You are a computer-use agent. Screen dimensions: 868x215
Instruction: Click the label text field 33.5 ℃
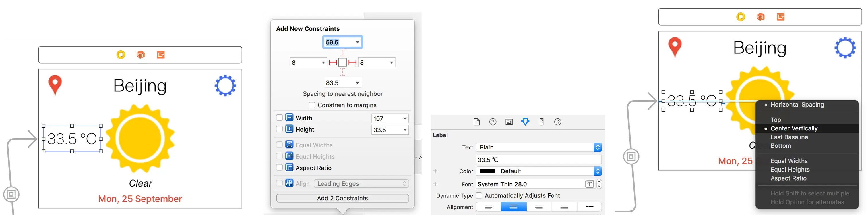point(539,160)
